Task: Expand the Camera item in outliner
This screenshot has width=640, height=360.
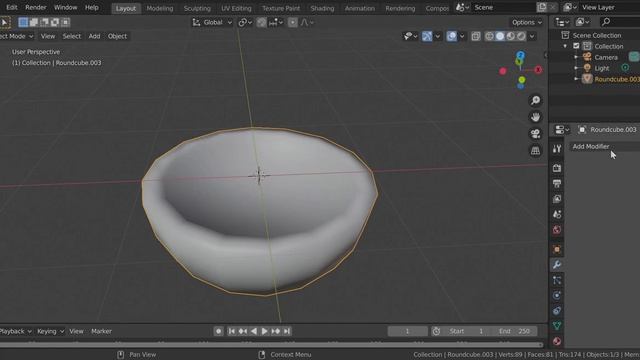Action: pos(576,57)
